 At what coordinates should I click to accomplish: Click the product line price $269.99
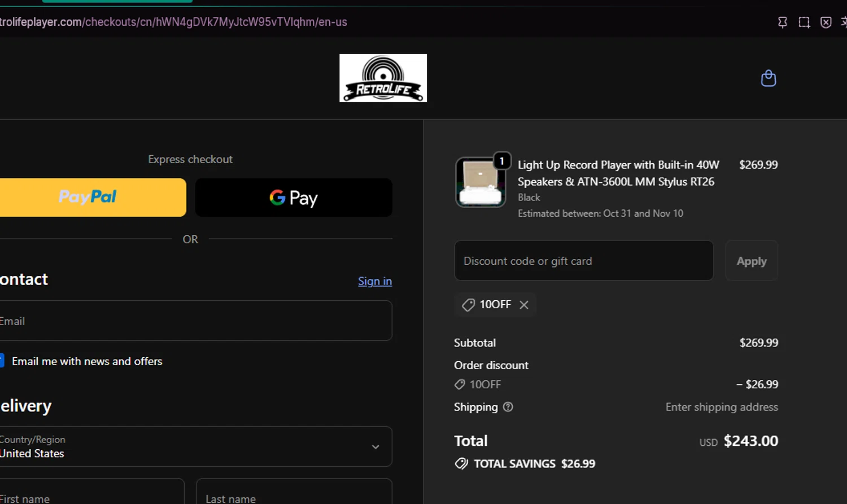click(758, 165)
